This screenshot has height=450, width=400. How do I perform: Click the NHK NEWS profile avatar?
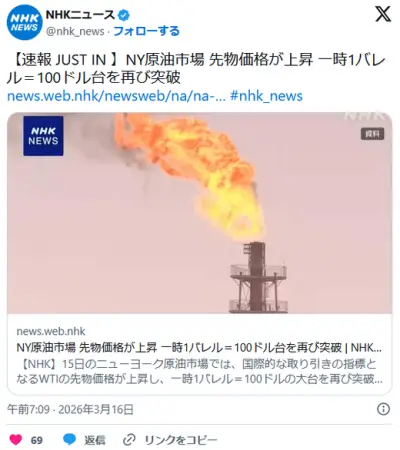pyautogui.click(x=24, y=23)
